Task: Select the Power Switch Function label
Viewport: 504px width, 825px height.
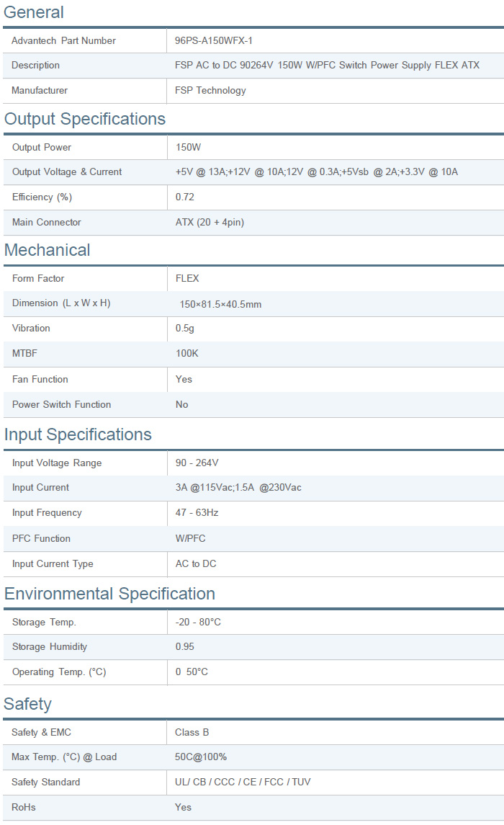Action: pos(62,404)
